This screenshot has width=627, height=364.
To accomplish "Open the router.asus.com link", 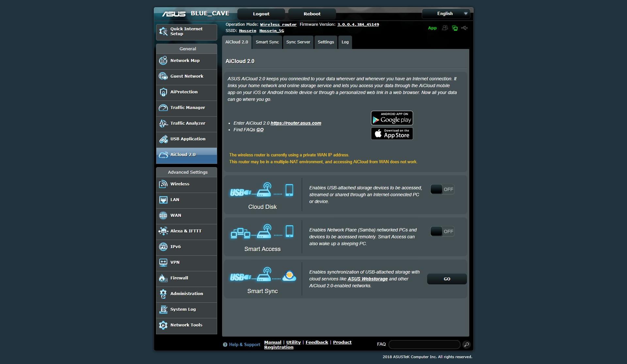I will (296, 123).
